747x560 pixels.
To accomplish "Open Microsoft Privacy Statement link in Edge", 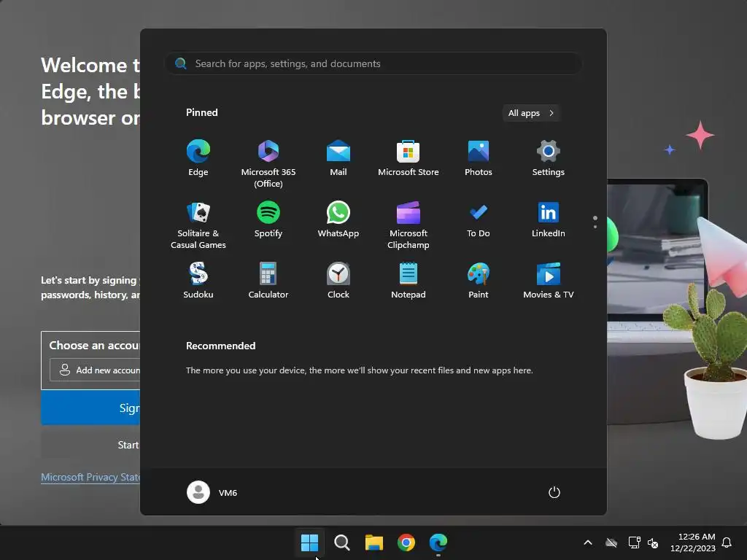I will [90, 477].
